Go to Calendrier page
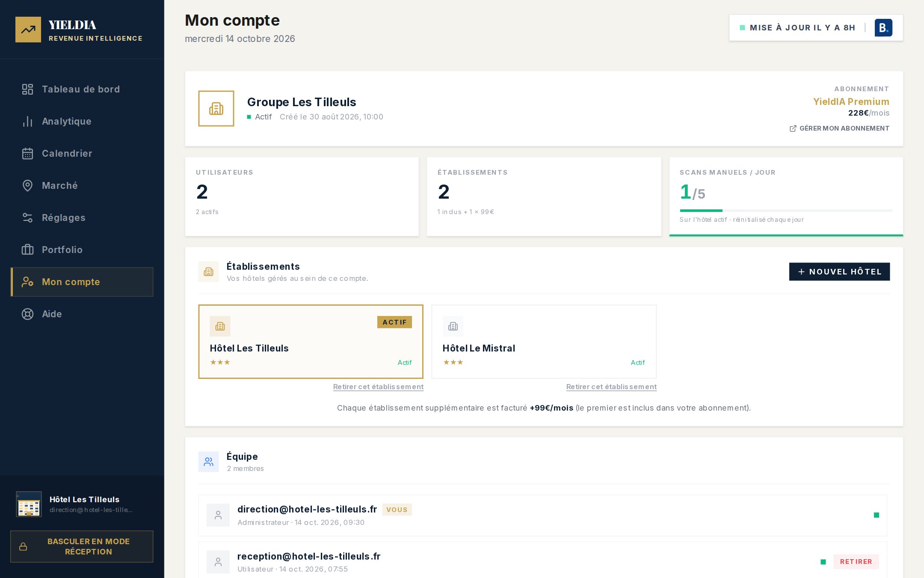 coord(82,153)
